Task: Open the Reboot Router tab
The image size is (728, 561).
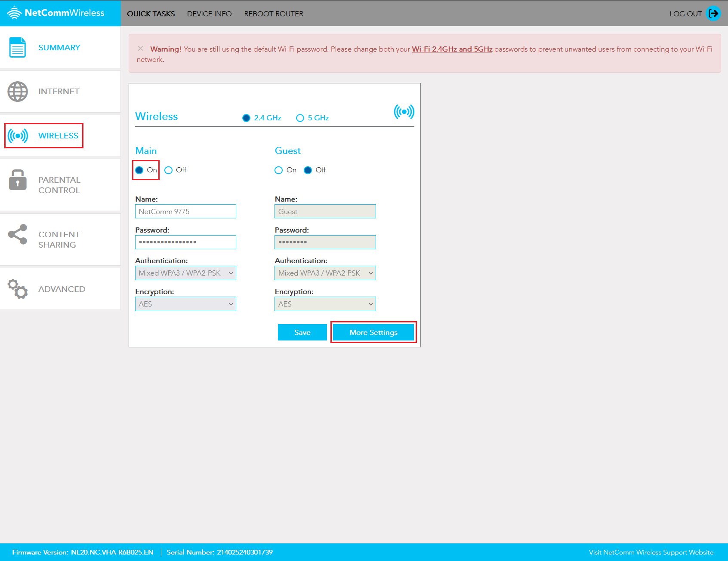Action: coord(273,13)
